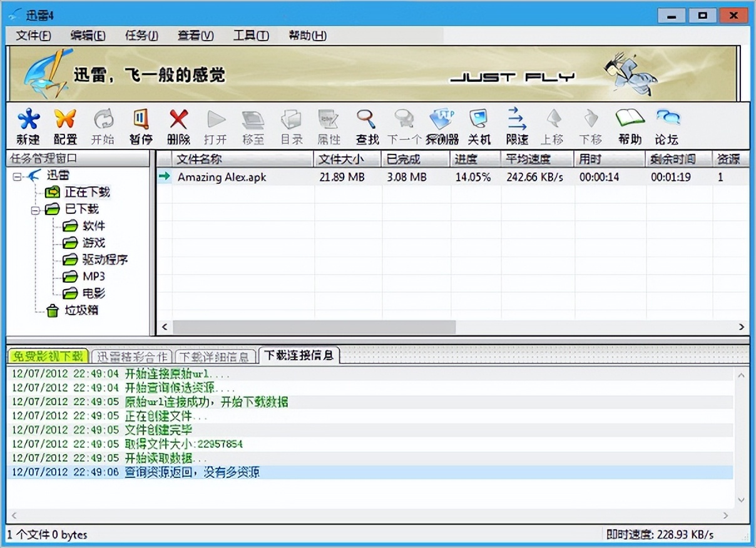Select the Amazing Alex.apk file name

222,177
